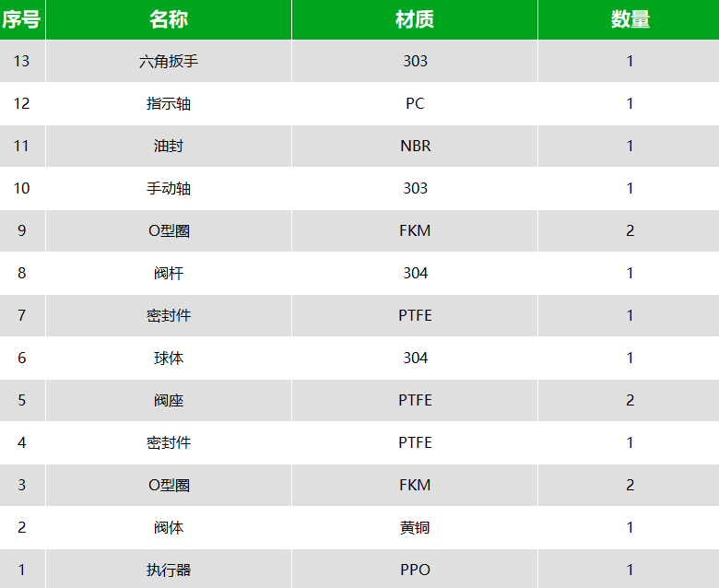Select the 六角扳手 name cell
Viewport: 719px width, 588px height.
coord(169,61)
